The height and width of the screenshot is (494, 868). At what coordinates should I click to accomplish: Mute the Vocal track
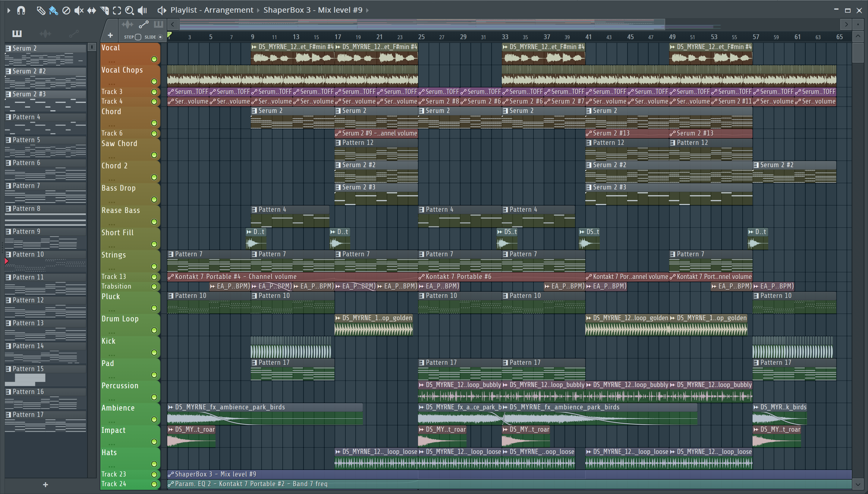pyautogui.click(x=154, y=59)
